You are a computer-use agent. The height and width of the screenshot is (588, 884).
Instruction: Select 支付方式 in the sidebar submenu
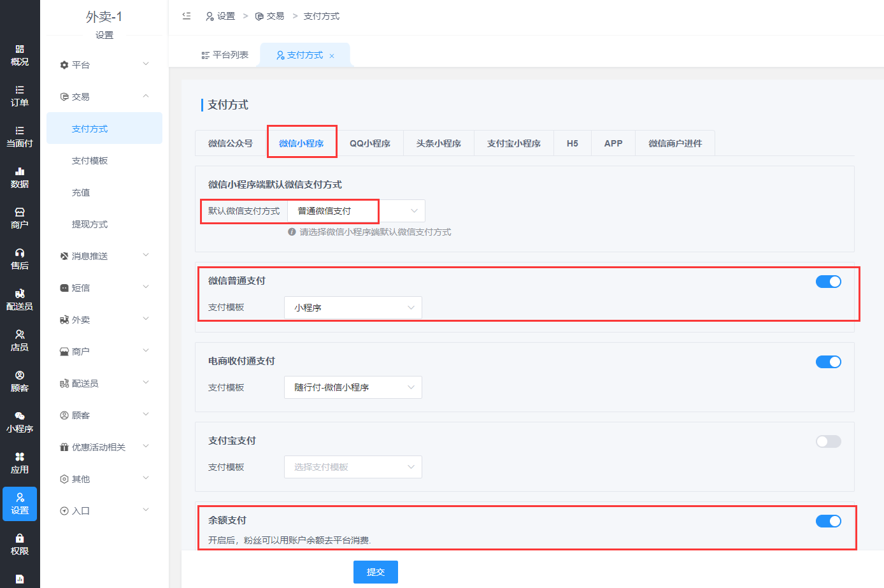tap(104, 129)
